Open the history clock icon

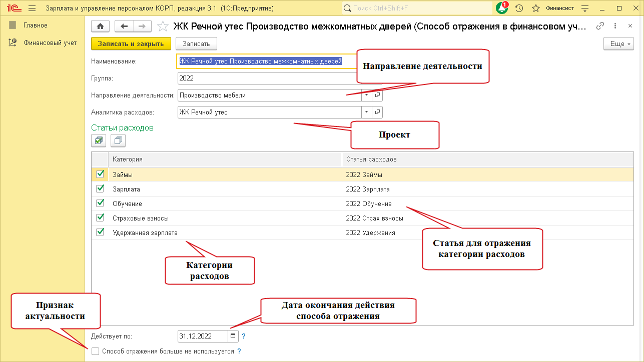(519, 8)
